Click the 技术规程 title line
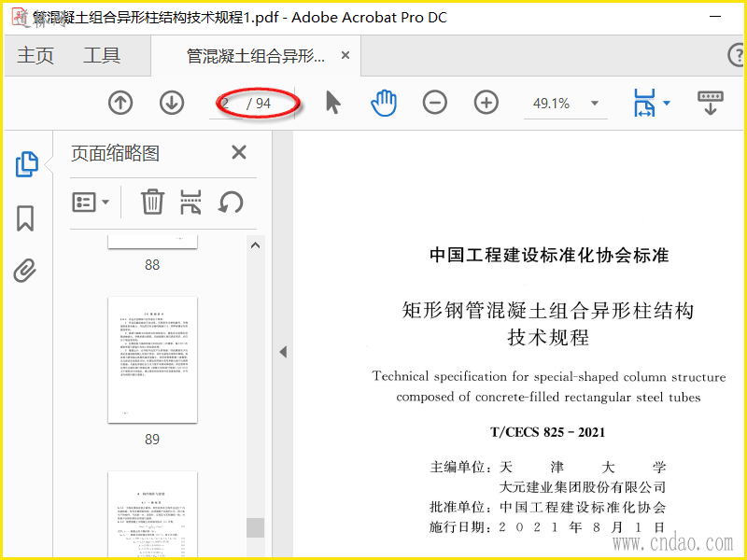The height and width of the screenshot is (560, 747). point(548,337)
